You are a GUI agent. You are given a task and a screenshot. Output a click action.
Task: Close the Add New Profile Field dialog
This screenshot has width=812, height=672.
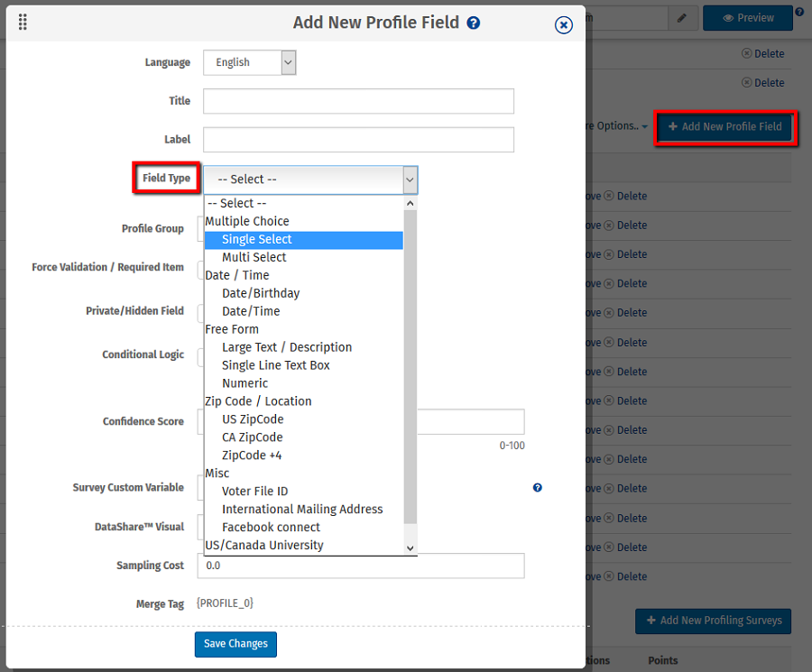pos(563,25)
